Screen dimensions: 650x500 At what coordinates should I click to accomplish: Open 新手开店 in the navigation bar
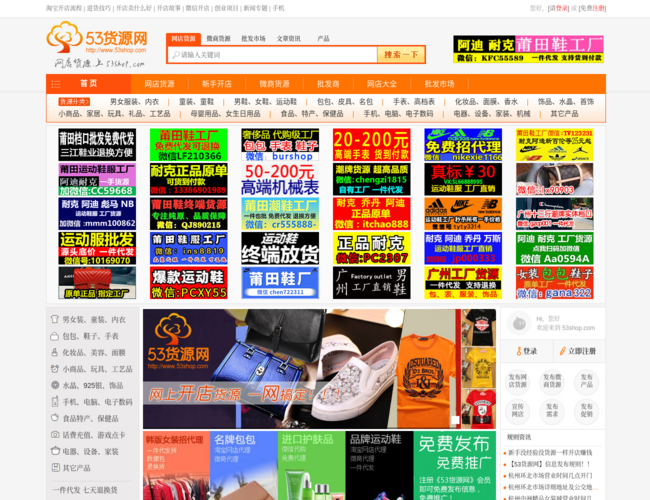pyautogui.click(x=217, y=84)
